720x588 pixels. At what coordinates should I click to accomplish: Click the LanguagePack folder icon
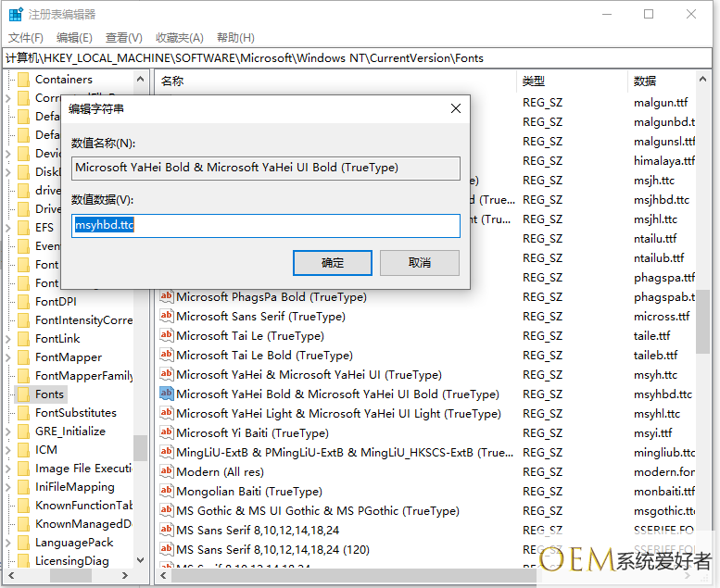pyautogui.click(x=24, y=543)
